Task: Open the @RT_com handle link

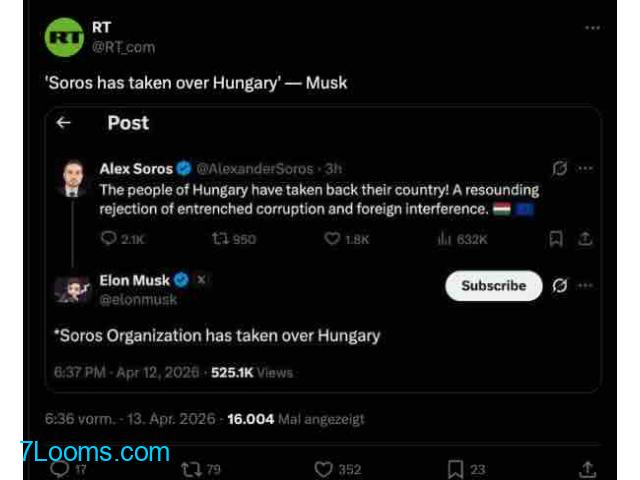Action: [x=124, y=47]
